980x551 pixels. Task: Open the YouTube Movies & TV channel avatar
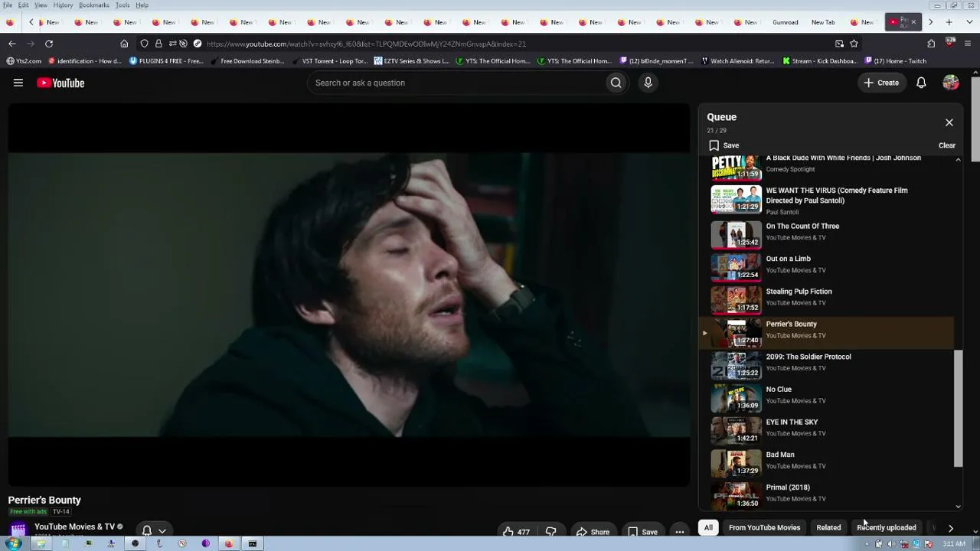18,530
